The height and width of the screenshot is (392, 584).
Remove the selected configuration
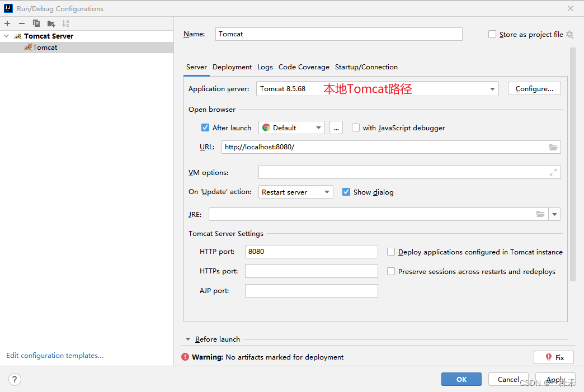point(22,23)
